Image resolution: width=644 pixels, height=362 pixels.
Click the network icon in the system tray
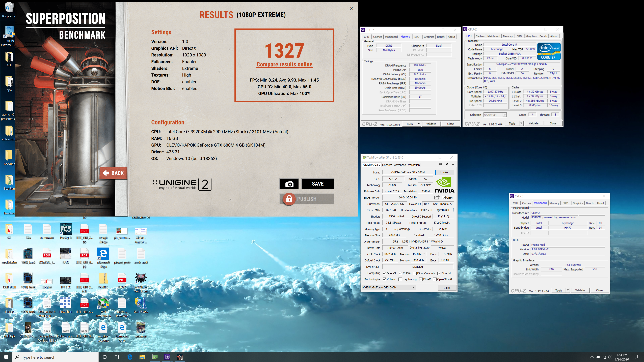604,357
